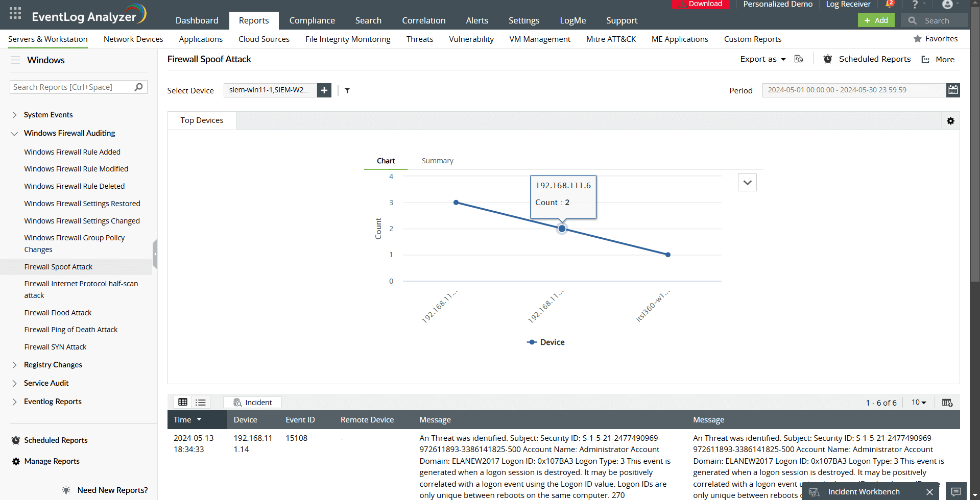980x500 pixels.
Task: Switch to list view in results toolbar
Action: [200, 402]
